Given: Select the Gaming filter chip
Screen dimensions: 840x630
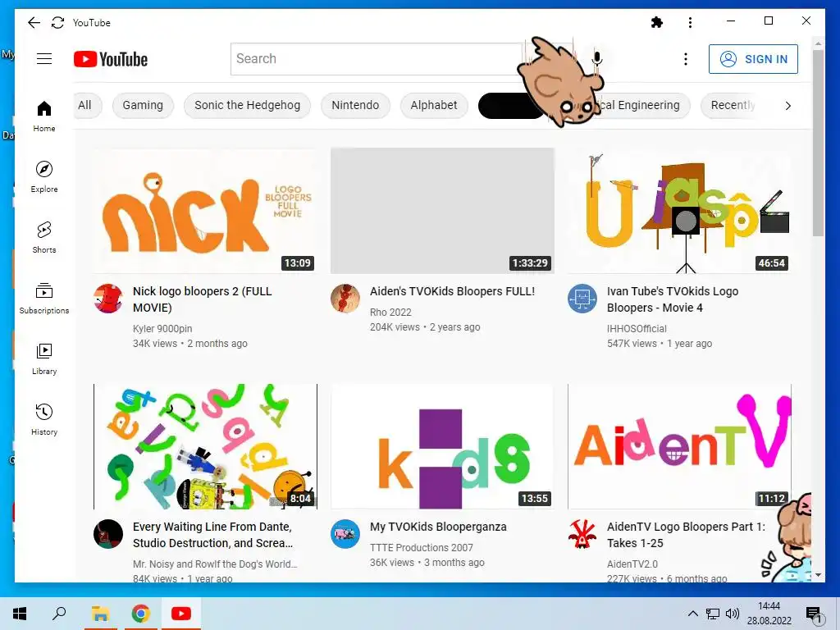Looking at the screenshot, I should click(143, 106).
